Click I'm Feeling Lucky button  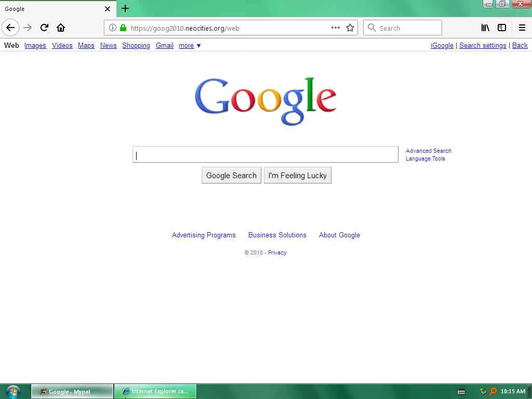point(298,176)
